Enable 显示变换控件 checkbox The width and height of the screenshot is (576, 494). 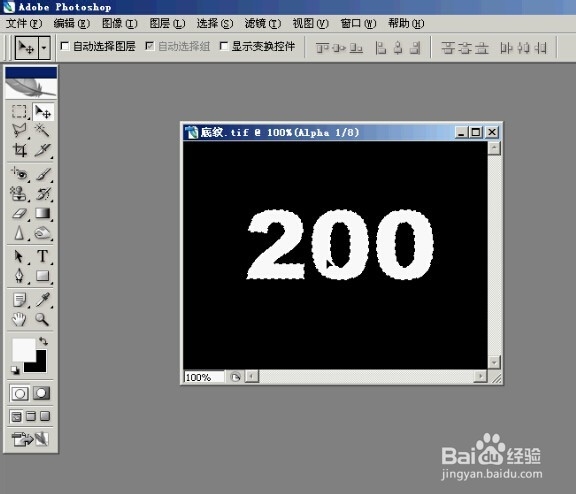click(x=223, y=46)
